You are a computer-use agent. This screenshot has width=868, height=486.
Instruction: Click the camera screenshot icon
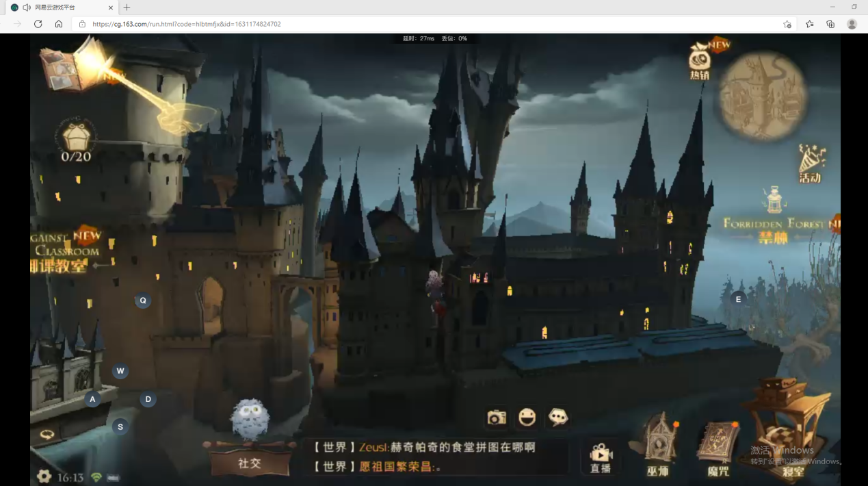(497, 417)
